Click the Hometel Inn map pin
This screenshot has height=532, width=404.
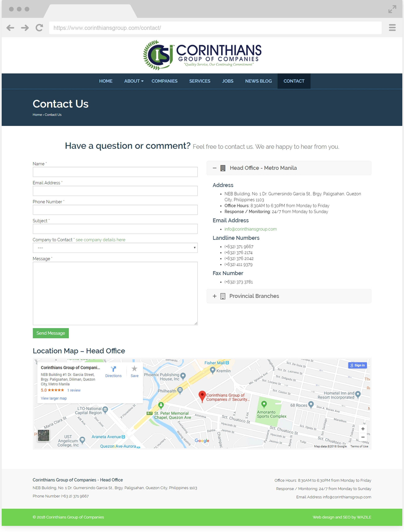pos(358,395)
